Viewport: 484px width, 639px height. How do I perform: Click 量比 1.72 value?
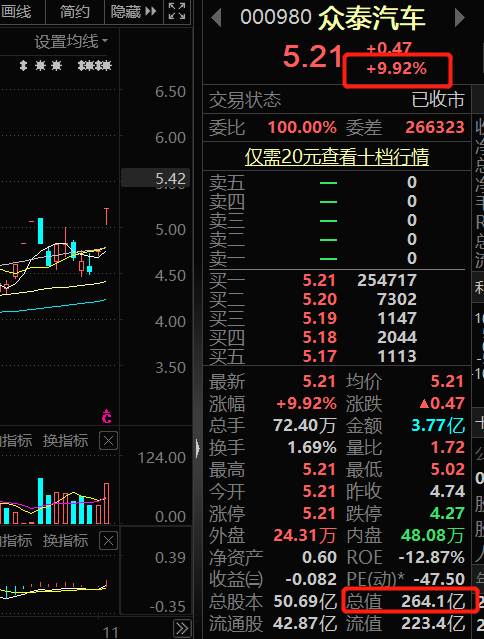coord(448,448)
